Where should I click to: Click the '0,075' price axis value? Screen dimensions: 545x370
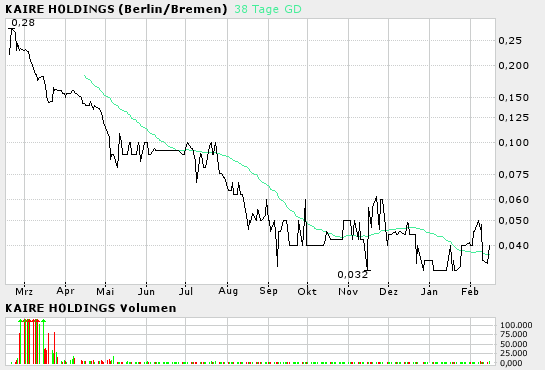click(513, 175)
